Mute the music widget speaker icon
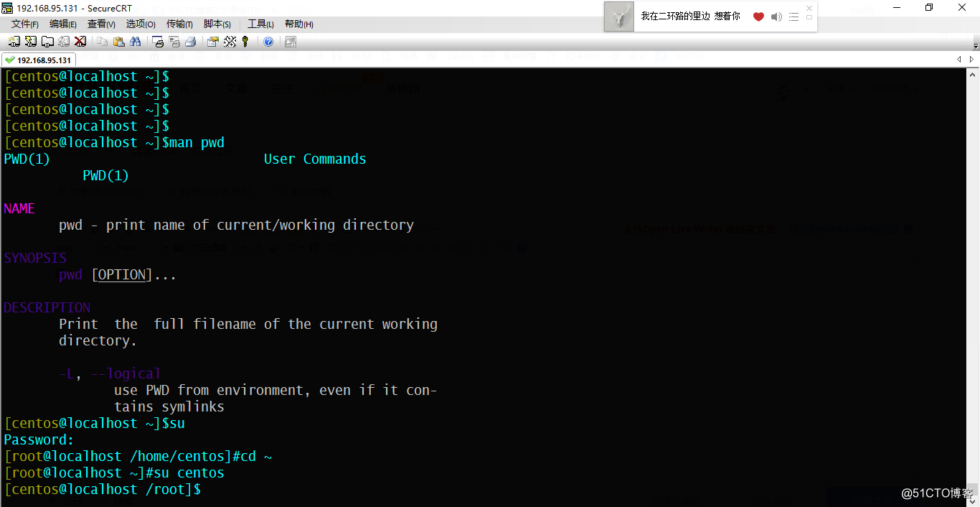 tap(776, 17)
